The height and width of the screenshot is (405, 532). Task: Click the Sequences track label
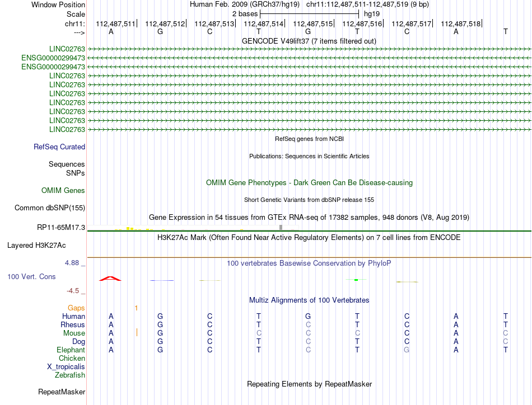[x=67, y=164]
